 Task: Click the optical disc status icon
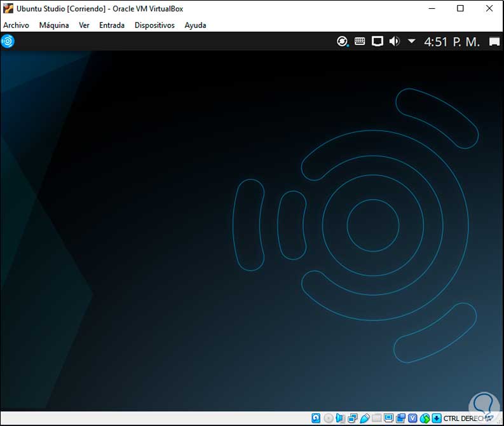click(329, 418)
